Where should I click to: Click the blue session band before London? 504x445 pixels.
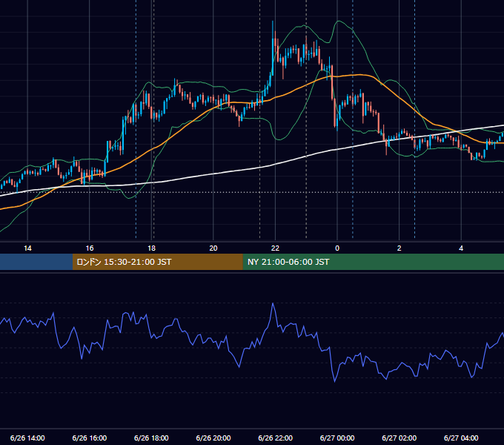[x=36, y=262]
